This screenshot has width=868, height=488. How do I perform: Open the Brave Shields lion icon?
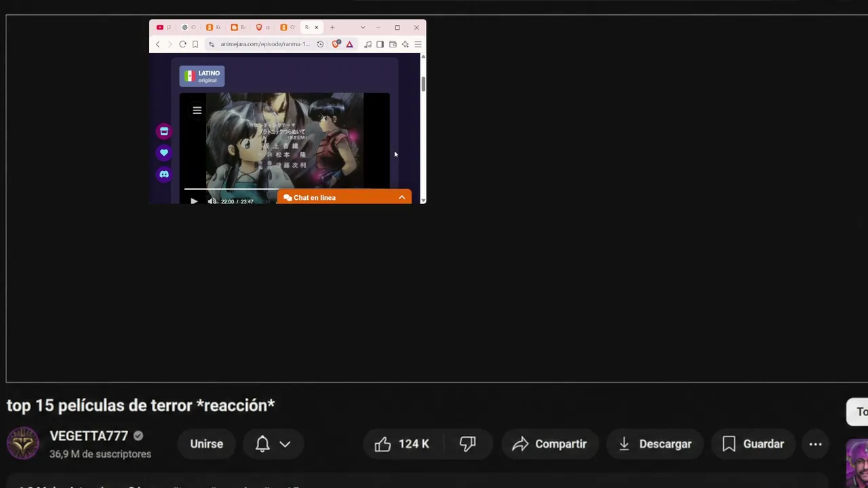point(336,44)
